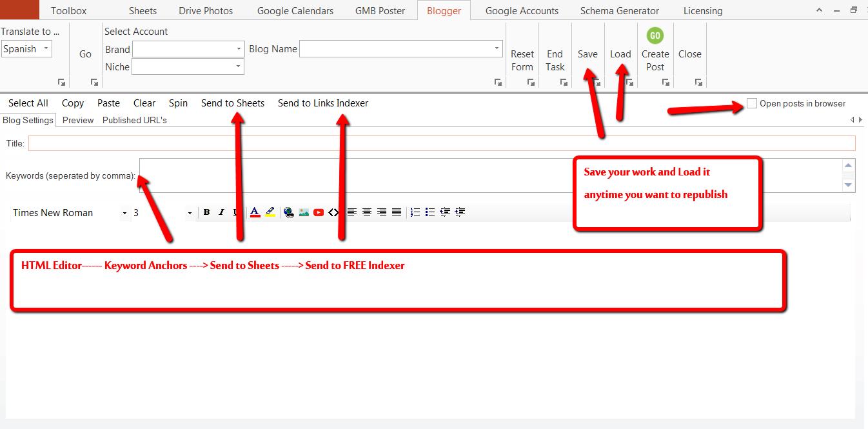
Task: Increase the paragraph indent
Action: (x=460, y=212)
